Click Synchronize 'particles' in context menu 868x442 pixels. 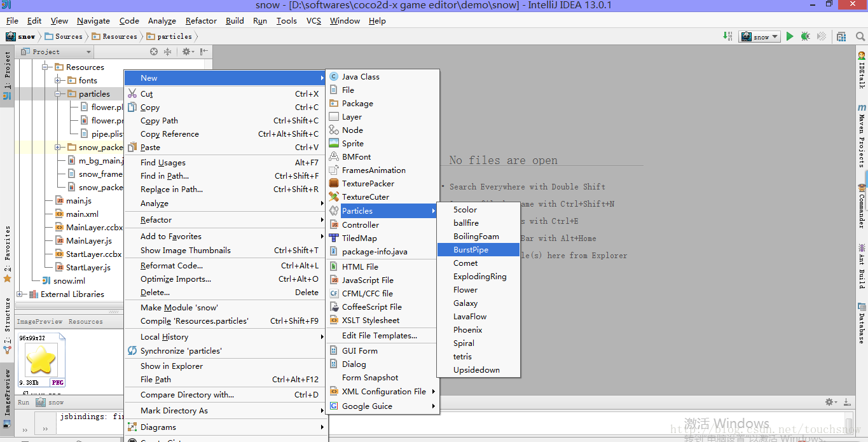226,350
